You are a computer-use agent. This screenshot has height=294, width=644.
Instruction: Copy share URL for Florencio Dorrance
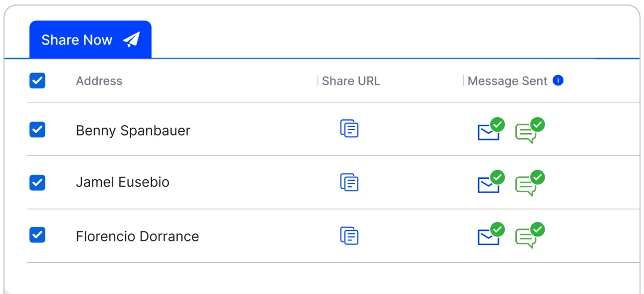click(349, 235)
